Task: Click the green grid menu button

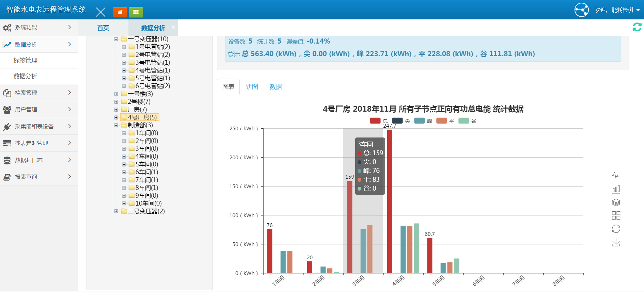Action: [136, 12]
